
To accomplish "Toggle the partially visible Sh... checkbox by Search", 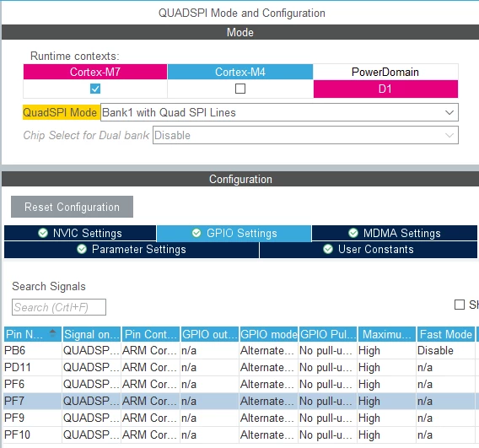I will (460, 305).
